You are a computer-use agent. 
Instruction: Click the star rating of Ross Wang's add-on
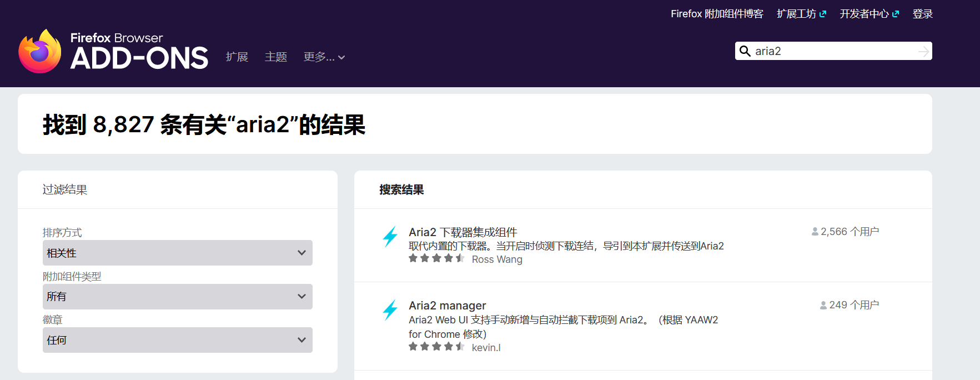coord(436,258)
